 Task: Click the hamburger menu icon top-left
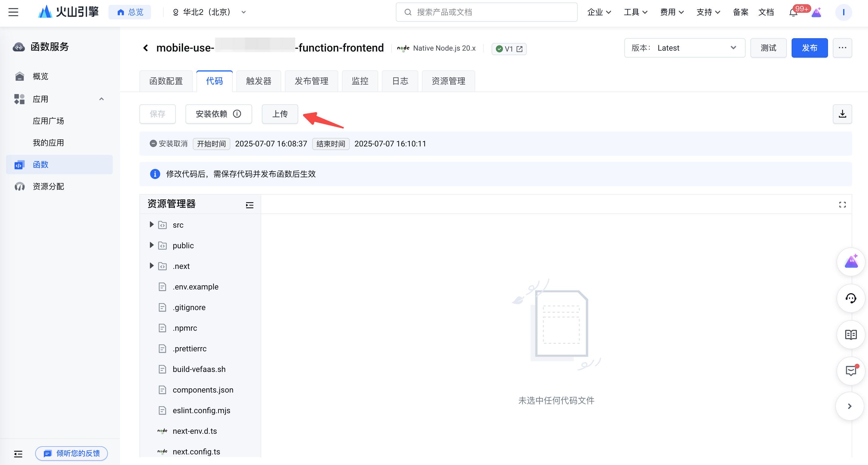13,12
